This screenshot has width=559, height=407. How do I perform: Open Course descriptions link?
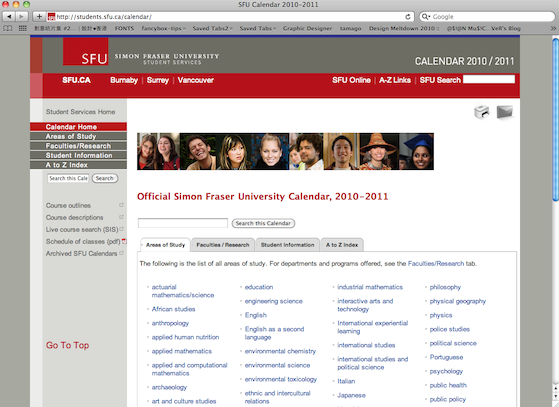74,217
